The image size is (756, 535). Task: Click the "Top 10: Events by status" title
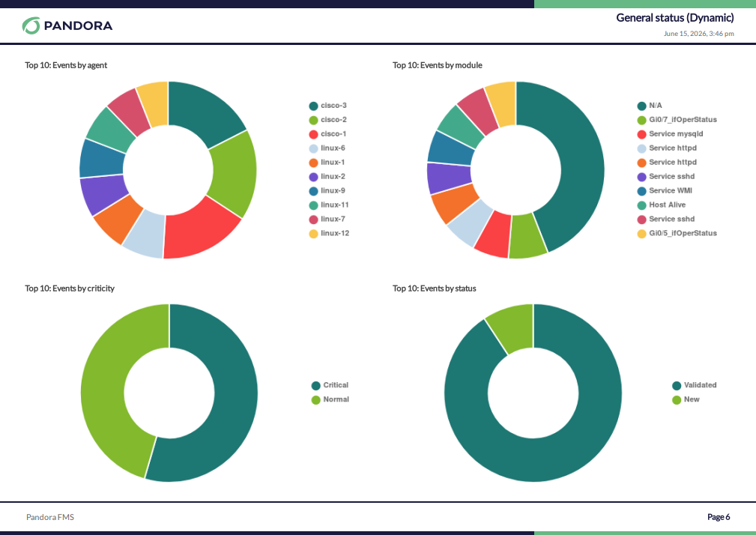click(x=435, y=288)
